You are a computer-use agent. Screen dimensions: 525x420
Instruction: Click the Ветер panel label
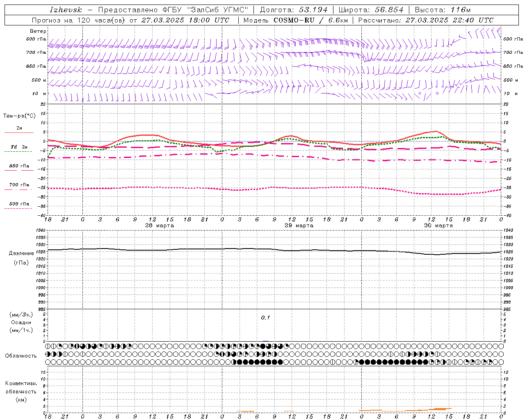38,31
